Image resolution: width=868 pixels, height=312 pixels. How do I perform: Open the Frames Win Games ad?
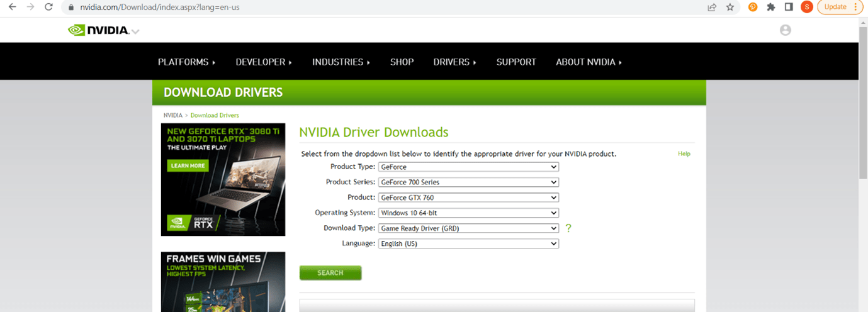[x=223, y=282]
